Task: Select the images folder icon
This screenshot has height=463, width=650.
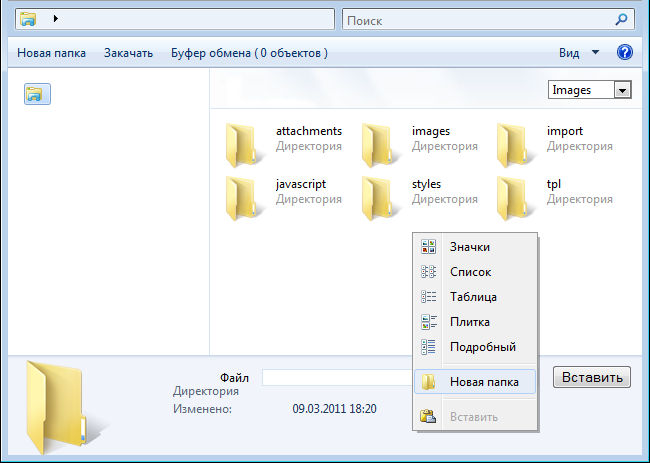Action: coord(381,145)
